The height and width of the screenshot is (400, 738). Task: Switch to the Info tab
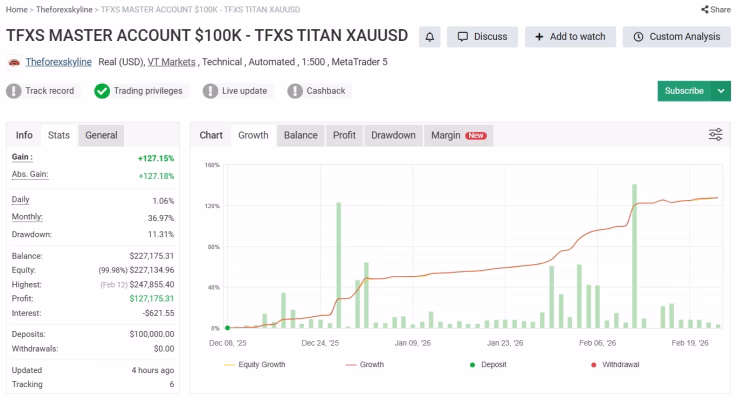(x=24, y=136)
